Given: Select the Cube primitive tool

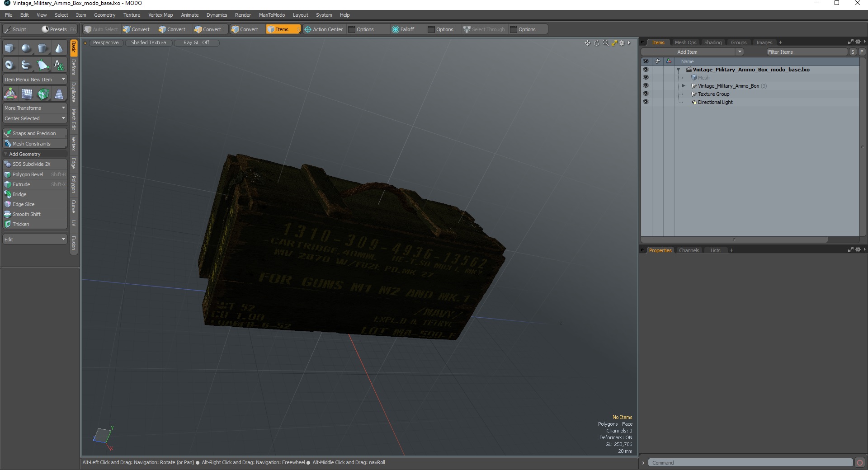Looking at the screenshot, I should coord(9,48).
